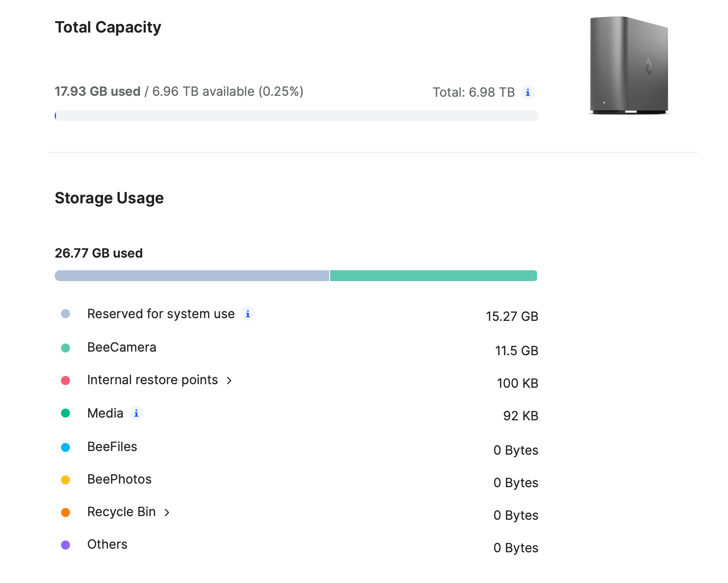Click info icon next to Total 6.98 TB
Viewport: 728px width, 583px height.
click(527, 92)
